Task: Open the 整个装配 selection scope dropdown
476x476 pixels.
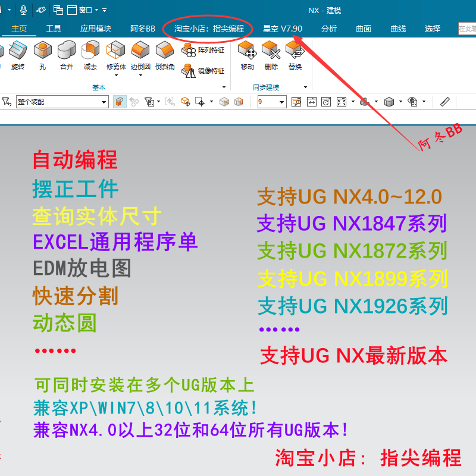Action: (x=62, y=102)
